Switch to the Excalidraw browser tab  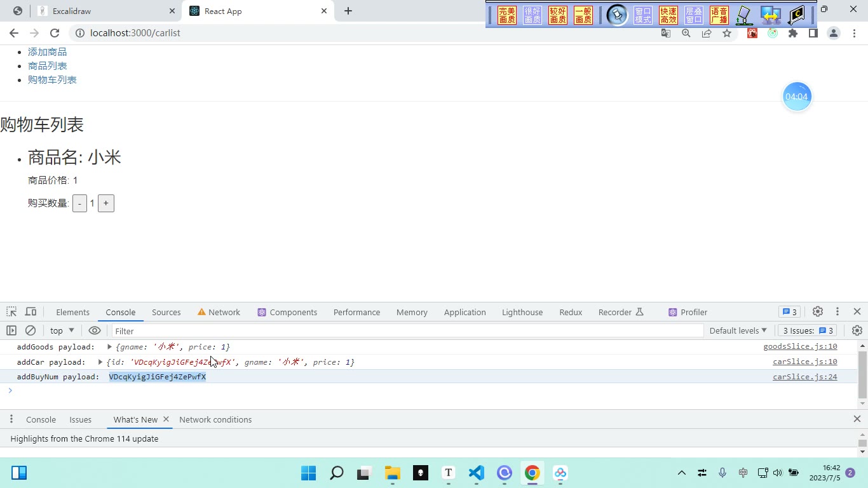tap(107, 11)
